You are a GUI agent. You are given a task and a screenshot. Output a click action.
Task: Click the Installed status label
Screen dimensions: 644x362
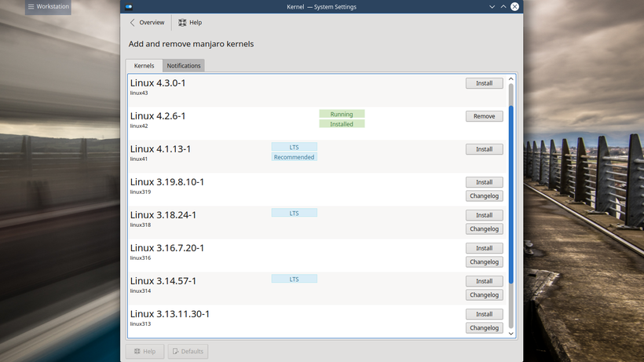(x=342, y=124)
